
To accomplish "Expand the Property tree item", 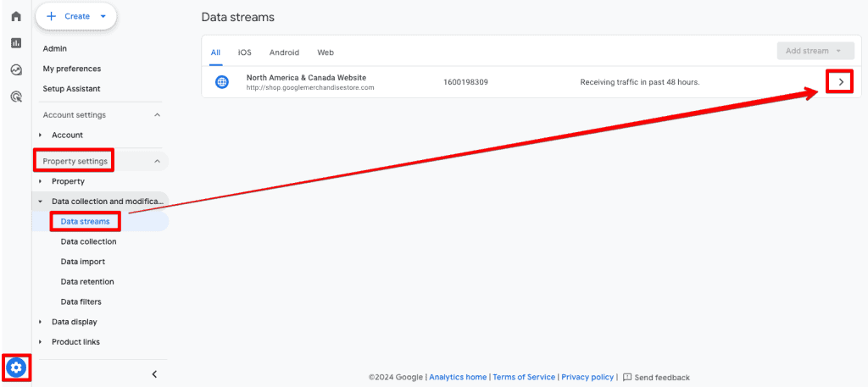I will point(41,181).
